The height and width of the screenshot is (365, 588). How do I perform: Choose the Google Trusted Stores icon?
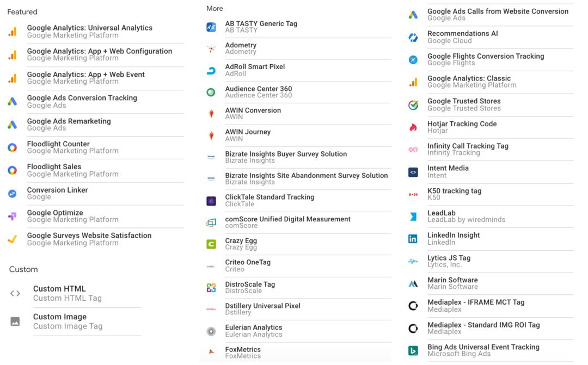coord(413,105)
